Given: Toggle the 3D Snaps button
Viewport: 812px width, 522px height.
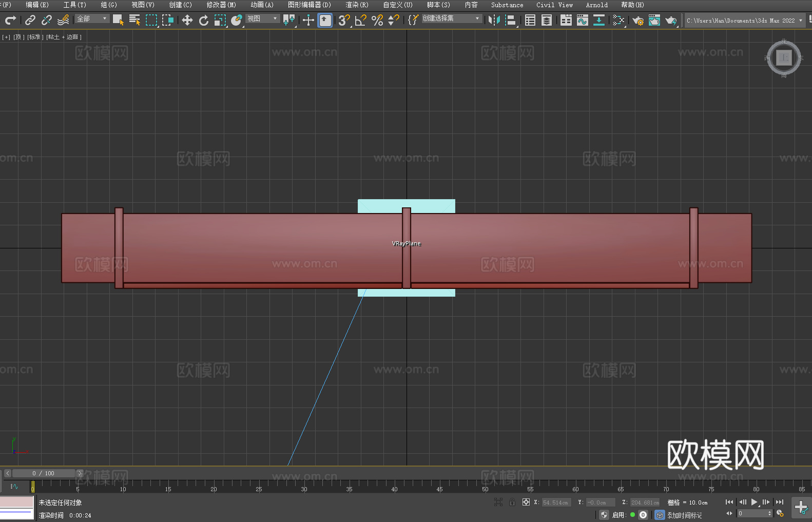Looking at the screenshot, I should tap(344, 20).
